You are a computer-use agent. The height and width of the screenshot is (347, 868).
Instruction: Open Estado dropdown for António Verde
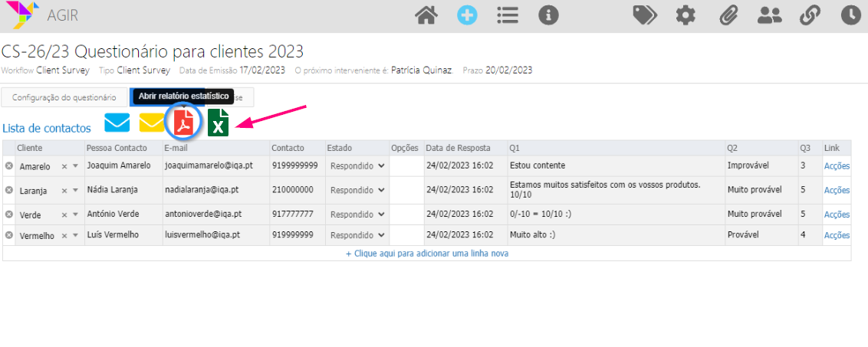[x=357, y=214]
